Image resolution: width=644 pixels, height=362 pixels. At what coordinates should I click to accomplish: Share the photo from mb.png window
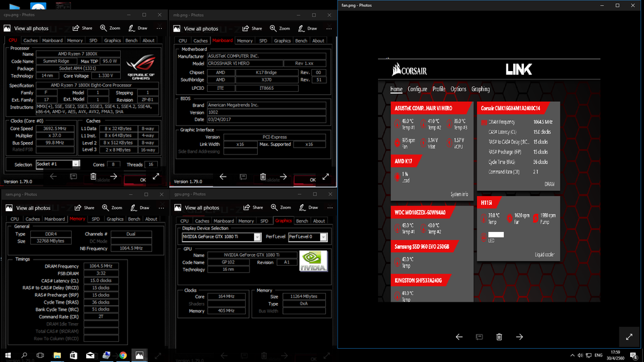click(252, 29)
